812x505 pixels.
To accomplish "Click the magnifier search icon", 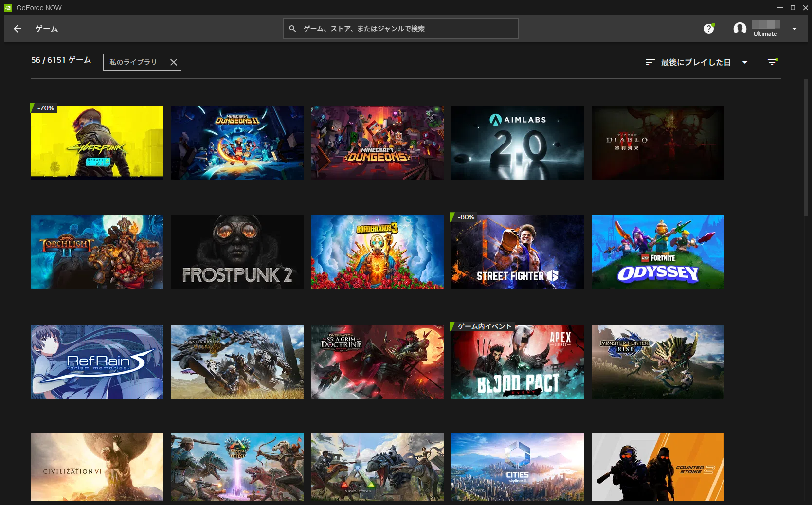I will [292, 29].
